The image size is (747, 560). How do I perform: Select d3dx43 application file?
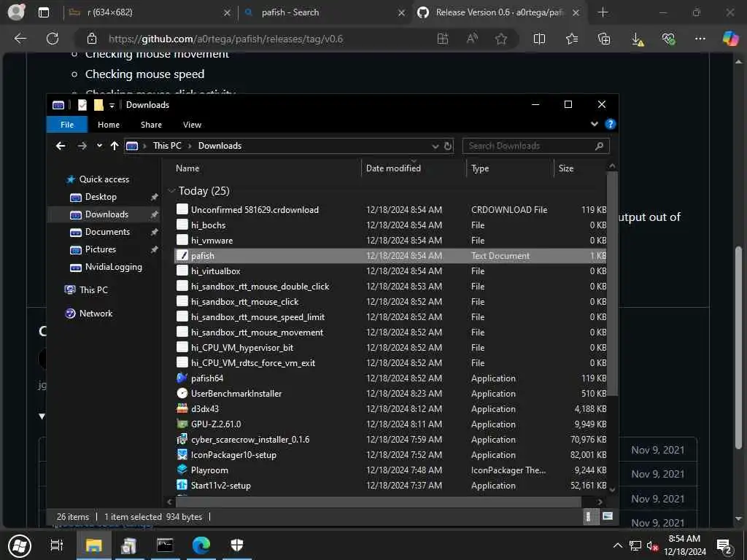tap(205, 408)
